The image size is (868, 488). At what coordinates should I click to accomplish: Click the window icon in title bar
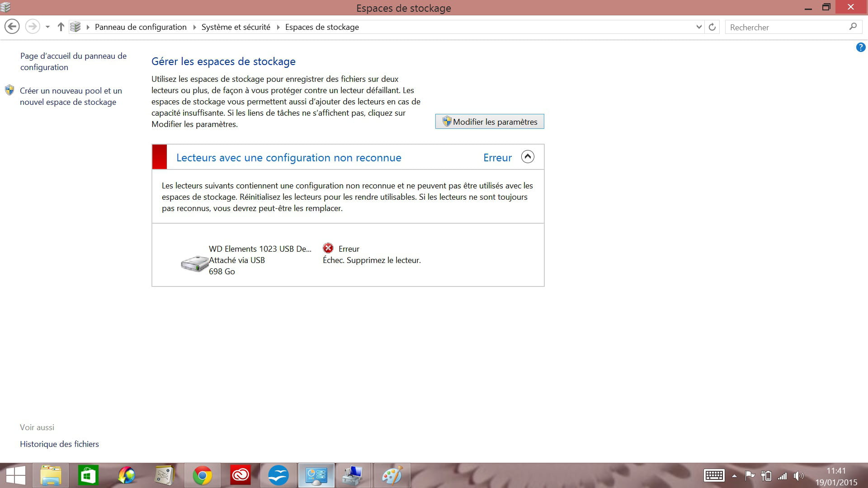[5, 7]
